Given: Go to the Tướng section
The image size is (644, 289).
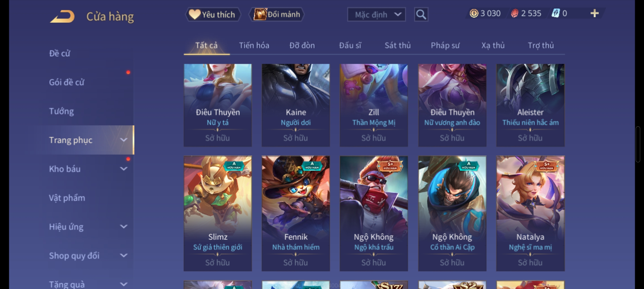Looking at the screenshot, I should click(62, 111).
